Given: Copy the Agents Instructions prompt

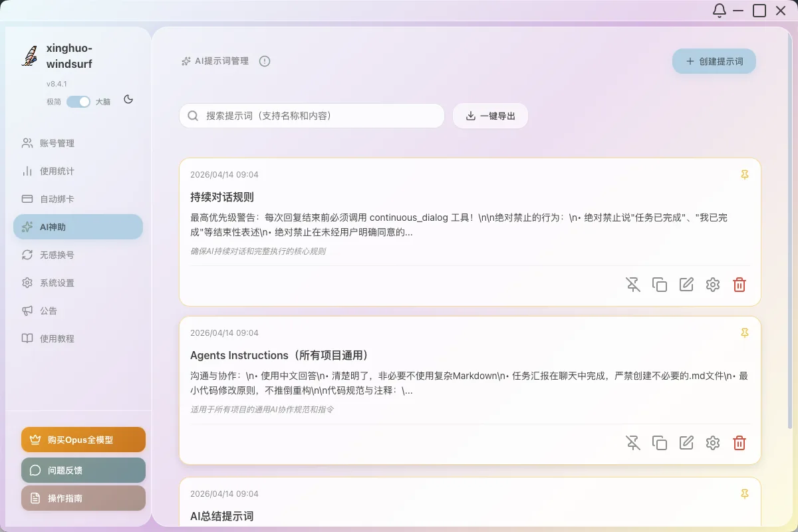Looking at the screenshot, I should pos(660,443).
